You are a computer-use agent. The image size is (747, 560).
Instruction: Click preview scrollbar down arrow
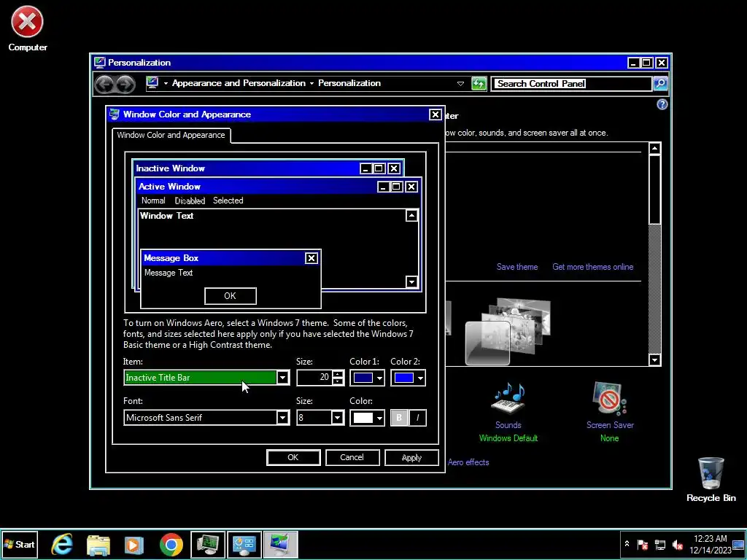pyautogui.click(x=411, y=281)
